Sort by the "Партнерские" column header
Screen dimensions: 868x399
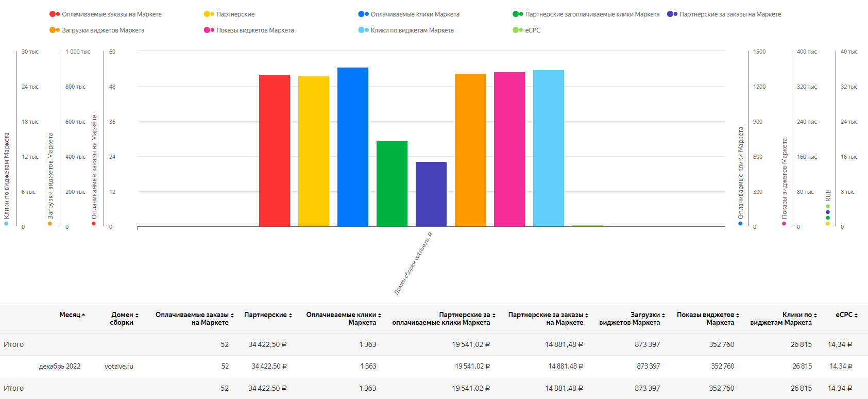(268, 315)
